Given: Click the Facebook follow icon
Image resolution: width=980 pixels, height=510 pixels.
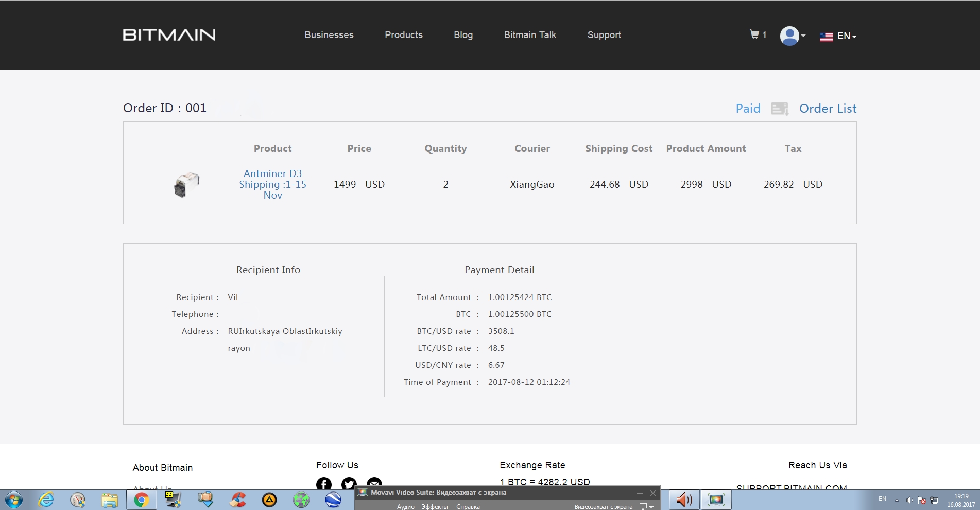Looking at the screenshot, I should click(324, 484).
